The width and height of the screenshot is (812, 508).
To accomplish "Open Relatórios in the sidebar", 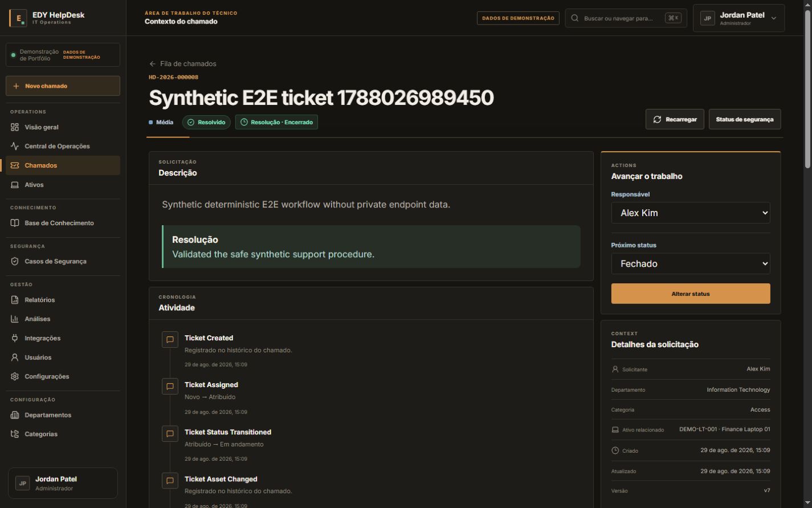I will 63,300.
